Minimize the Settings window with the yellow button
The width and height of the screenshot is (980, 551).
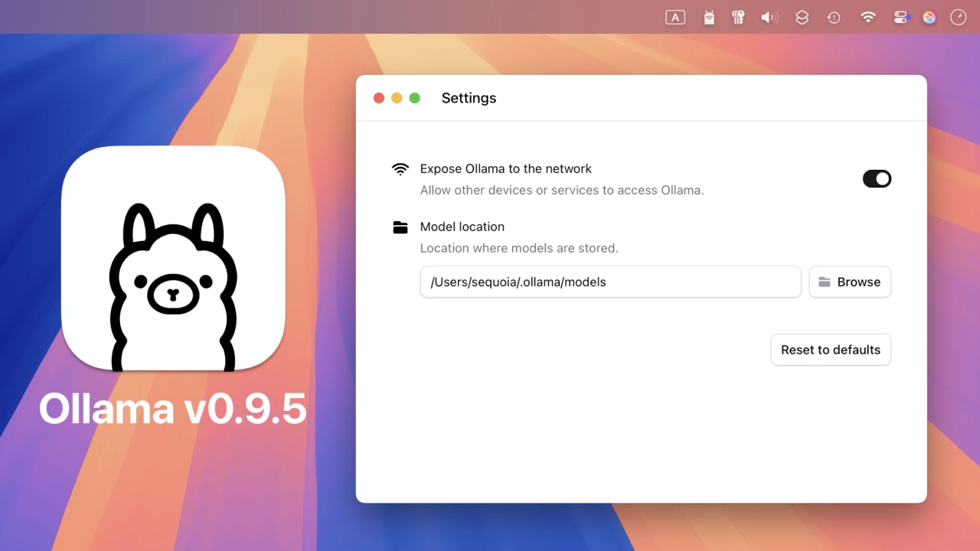click(x=397, y=98)
